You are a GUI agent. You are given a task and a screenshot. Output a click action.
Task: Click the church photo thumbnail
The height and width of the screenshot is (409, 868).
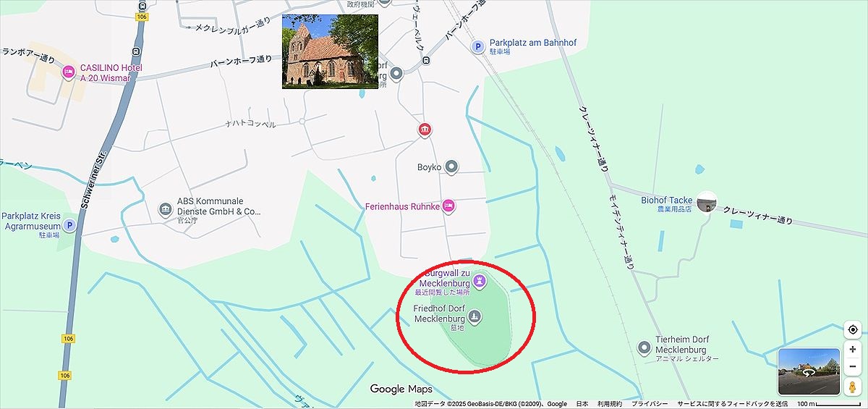(x=330, y=51)
